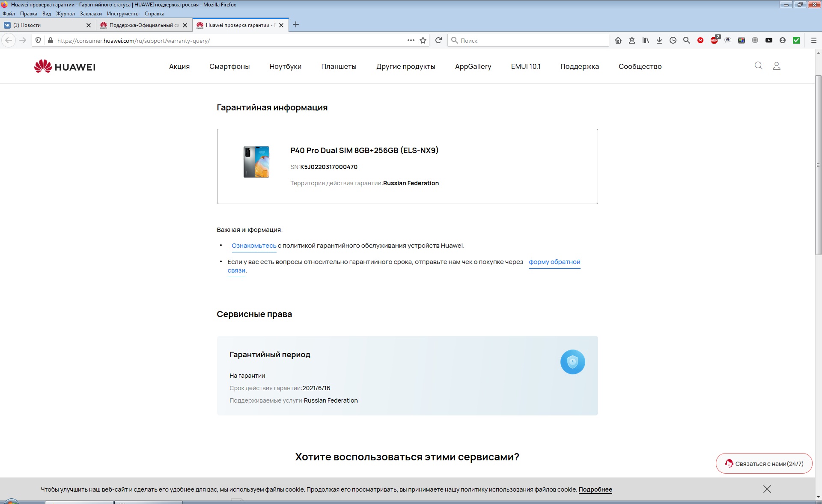The height and width of the screenshot is (504, 822).
Task: Open the Huawei account profile icon
Action: click(776, 66)
